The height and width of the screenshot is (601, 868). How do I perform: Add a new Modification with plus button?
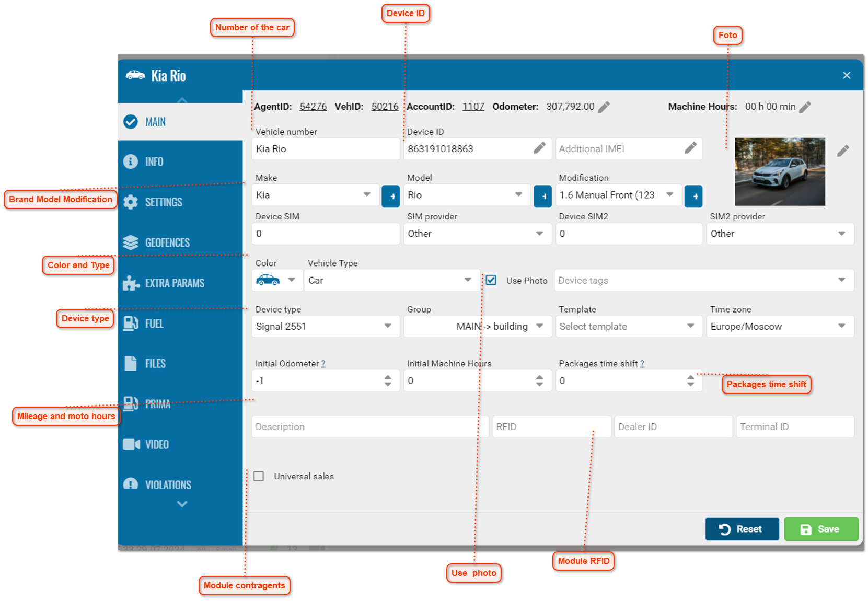tap(693, 197)
